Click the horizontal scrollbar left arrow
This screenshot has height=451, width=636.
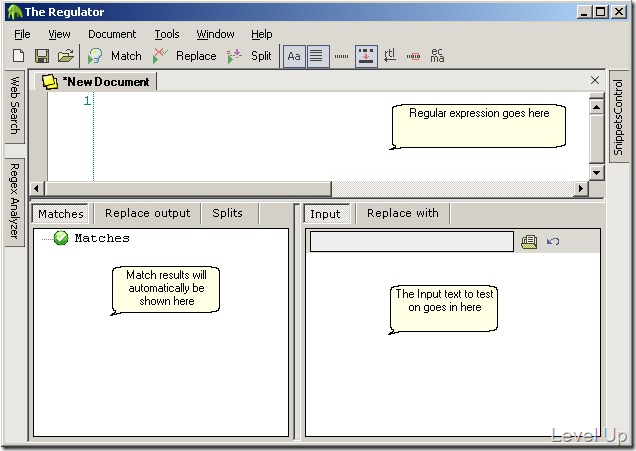pos(37,188)
